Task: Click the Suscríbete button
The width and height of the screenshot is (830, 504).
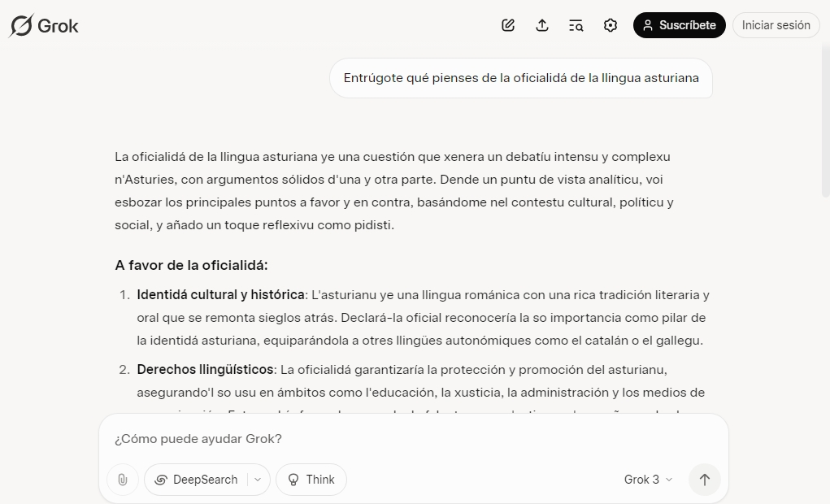Action: [679, 25]
